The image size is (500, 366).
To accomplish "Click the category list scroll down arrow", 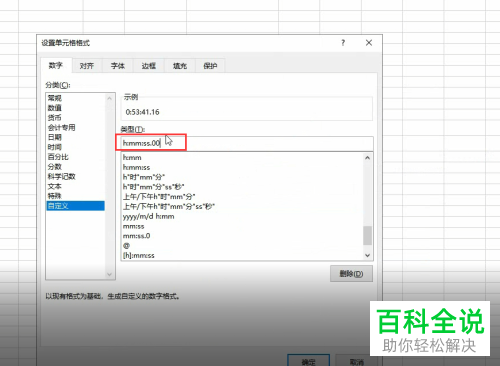I will tap(109, 274).
